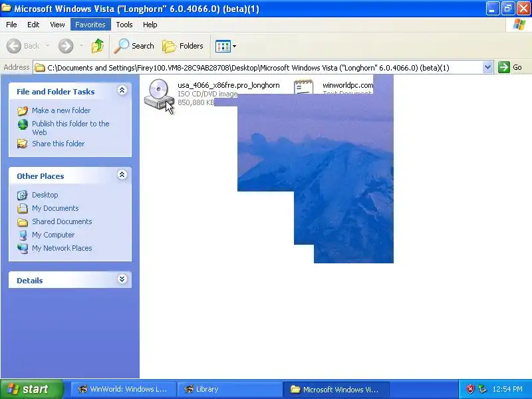Click the My Network Places icon
This screenshot has width=532, height=399.
(23, 248)
